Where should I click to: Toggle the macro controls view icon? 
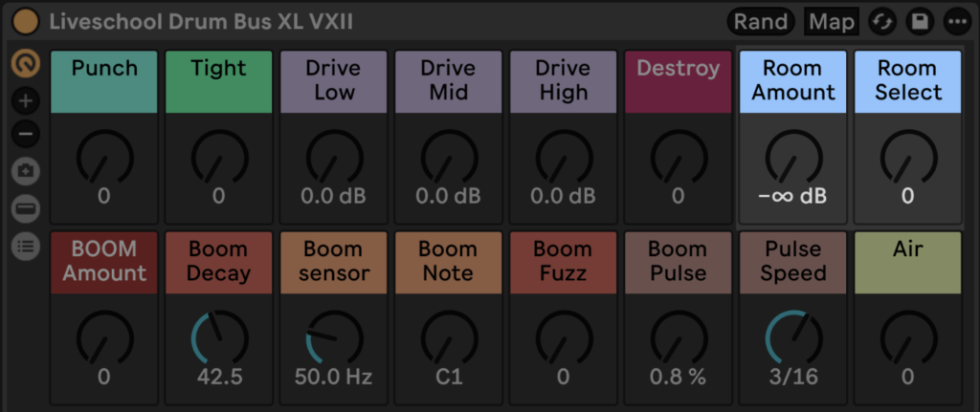(26, 63)
